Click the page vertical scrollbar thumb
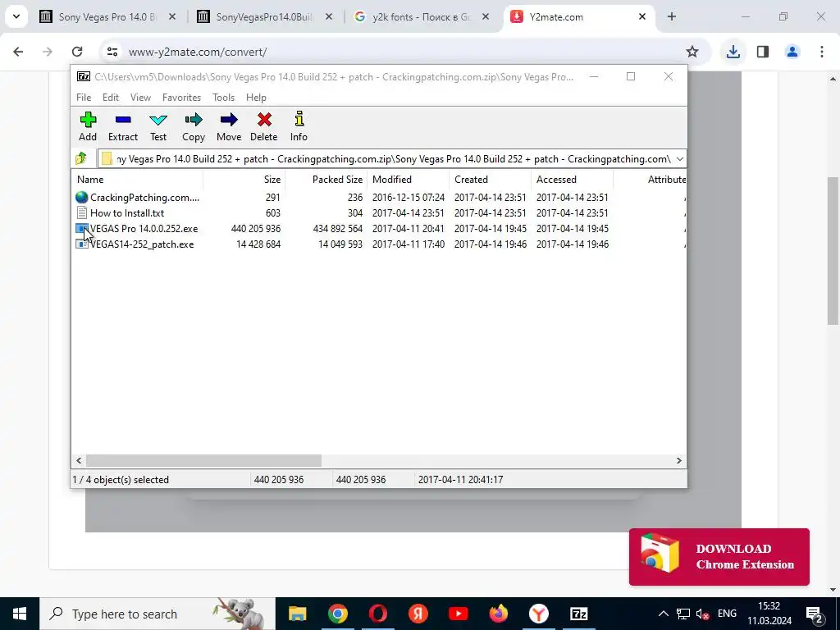This screenshot has height=630, width=840. [833, 250]
